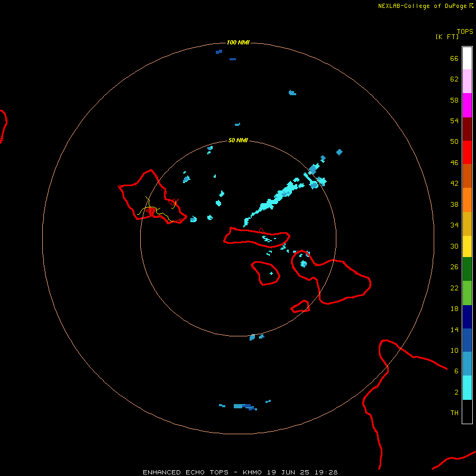
Task: Click the 22 legend value
Action: point(454,288)
